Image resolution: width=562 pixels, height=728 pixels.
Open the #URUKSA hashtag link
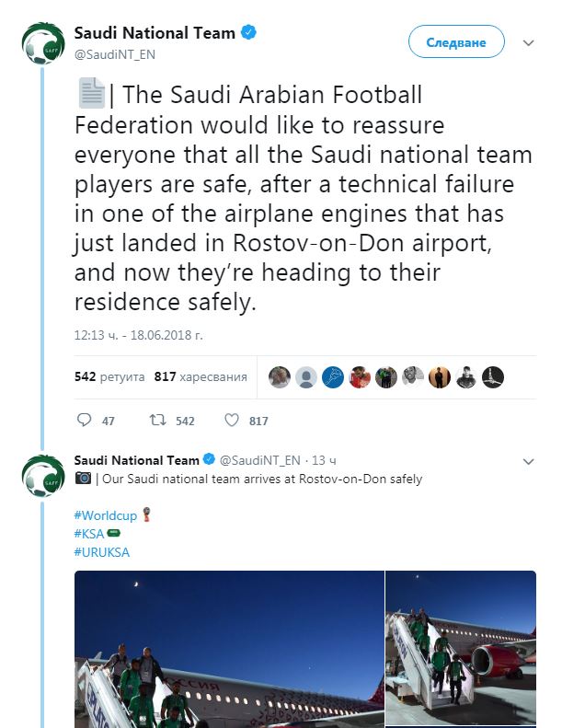(x=101, y=551)
